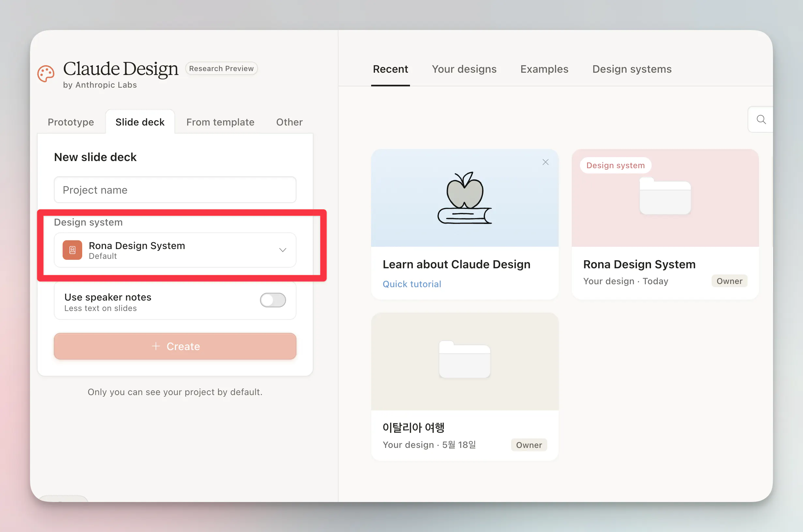The image size is (803, 532).
Task: Open the Design systems tab
Action: tap(632, 69)
